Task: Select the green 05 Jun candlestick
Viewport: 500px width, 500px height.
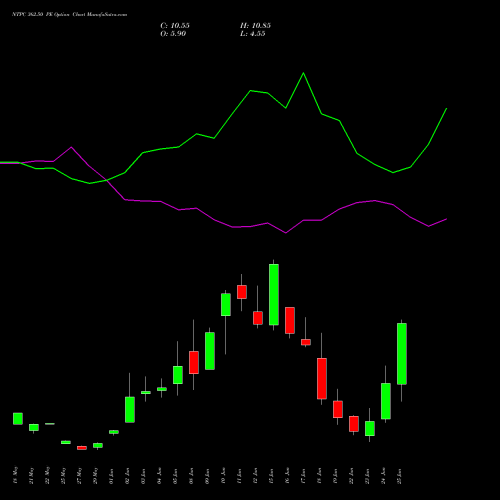Action: tap(178, 375)
